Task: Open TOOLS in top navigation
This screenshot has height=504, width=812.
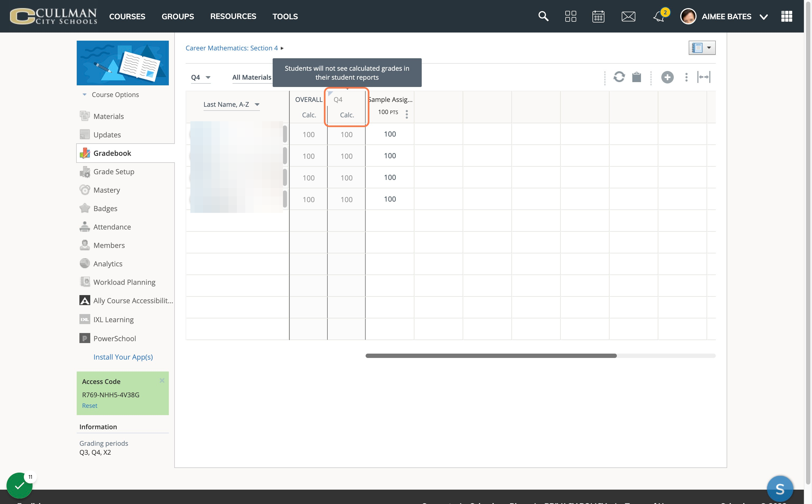Action: 285,16
